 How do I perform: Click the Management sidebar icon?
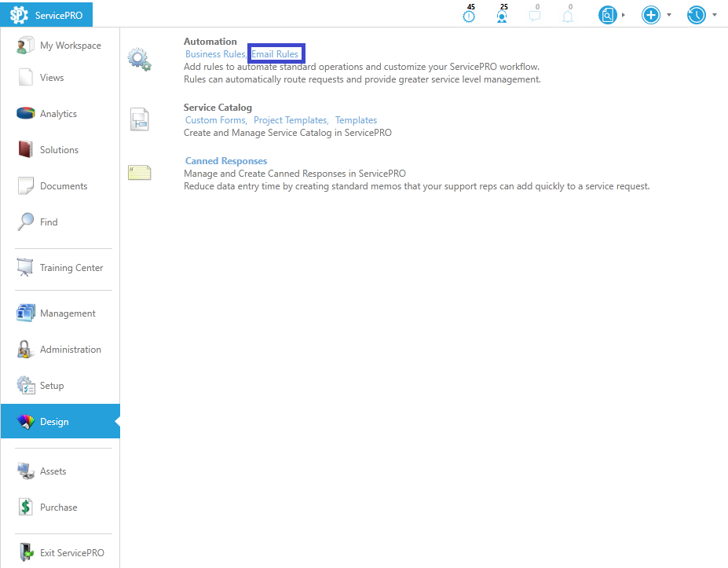pyautogui.click(x=26, y=313)
